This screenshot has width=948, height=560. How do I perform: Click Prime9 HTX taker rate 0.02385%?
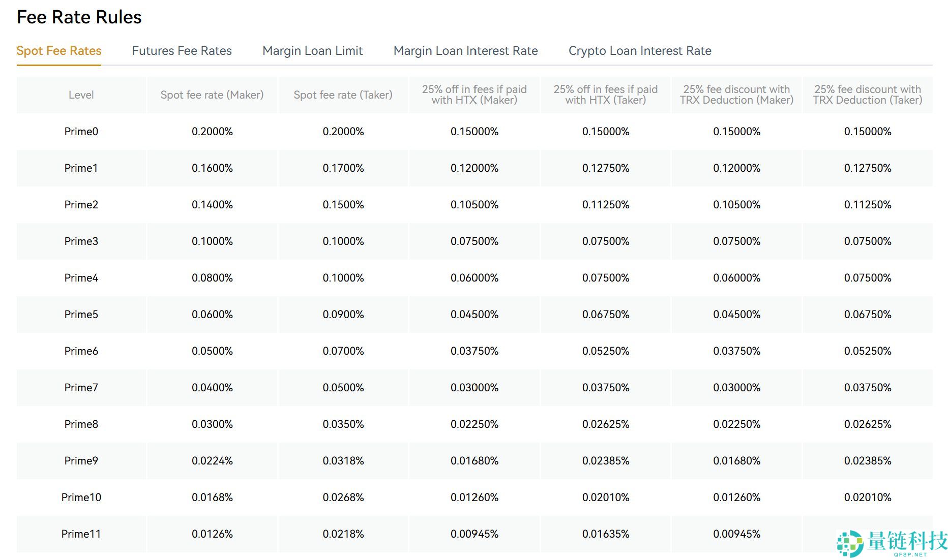pos(606,461)
